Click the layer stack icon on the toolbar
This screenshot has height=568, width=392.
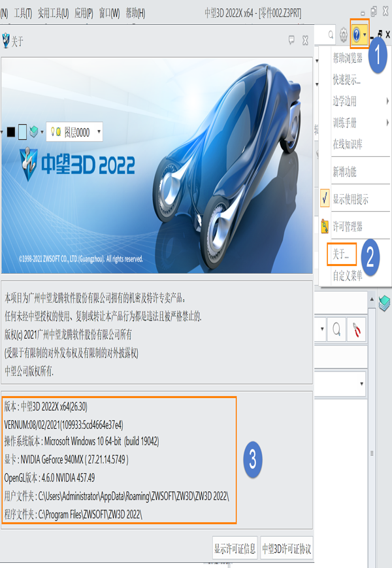click(x=34, y=132)
